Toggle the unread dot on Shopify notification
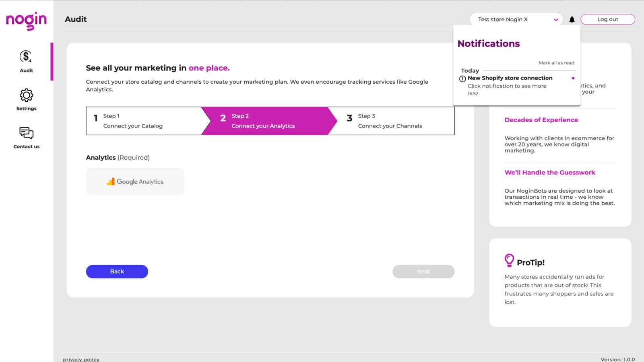This screenshot has width=644, height=362. coord(574,78)
